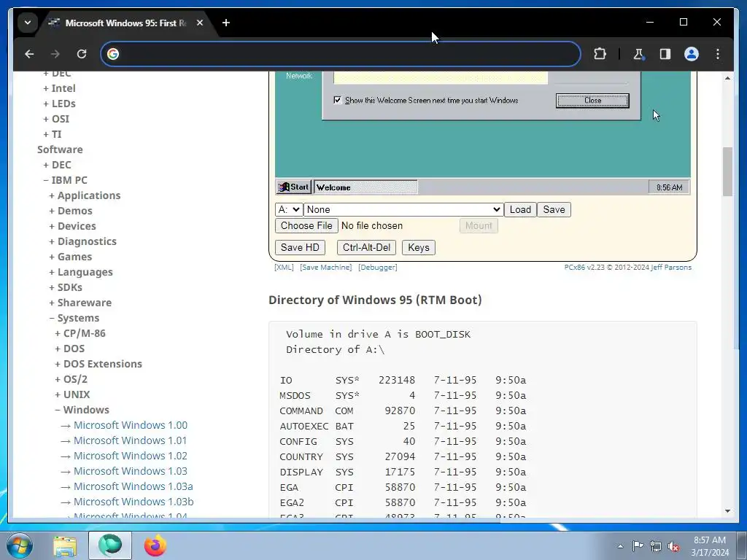Viewport: 747px width, 560px height.
Task: Open the Chrome Labs flask icon
Action: (638, 54)
